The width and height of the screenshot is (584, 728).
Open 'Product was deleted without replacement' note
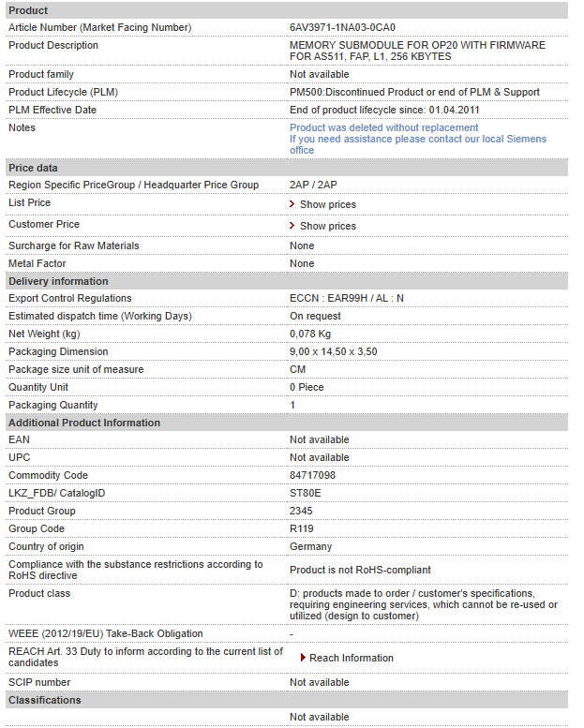tap(383, 127)
